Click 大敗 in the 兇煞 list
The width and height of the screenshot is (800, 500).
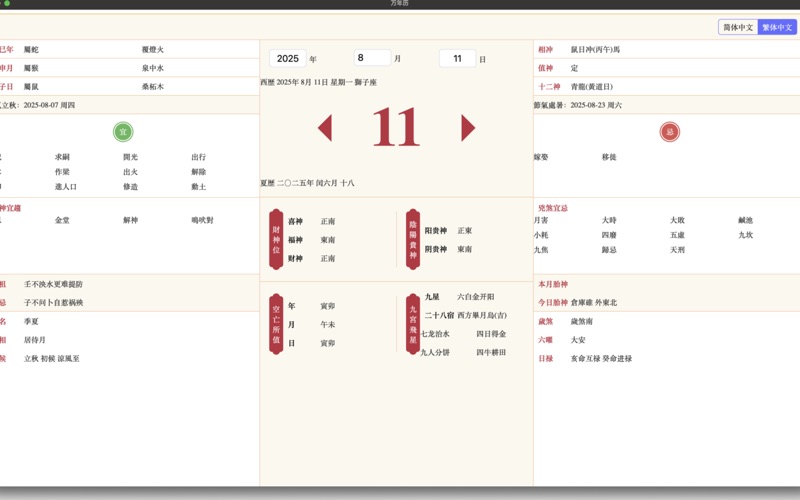[678, 220]
